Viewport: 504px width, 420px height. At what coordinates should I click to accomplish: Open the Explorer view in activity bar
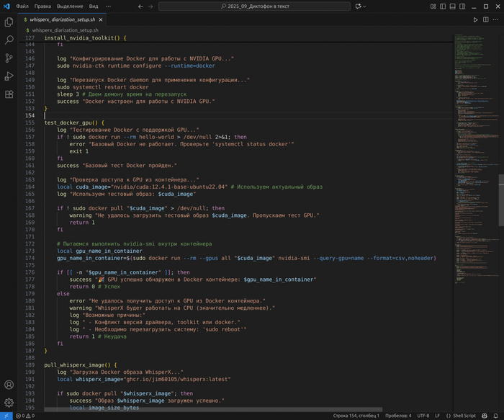click(9, 22)
